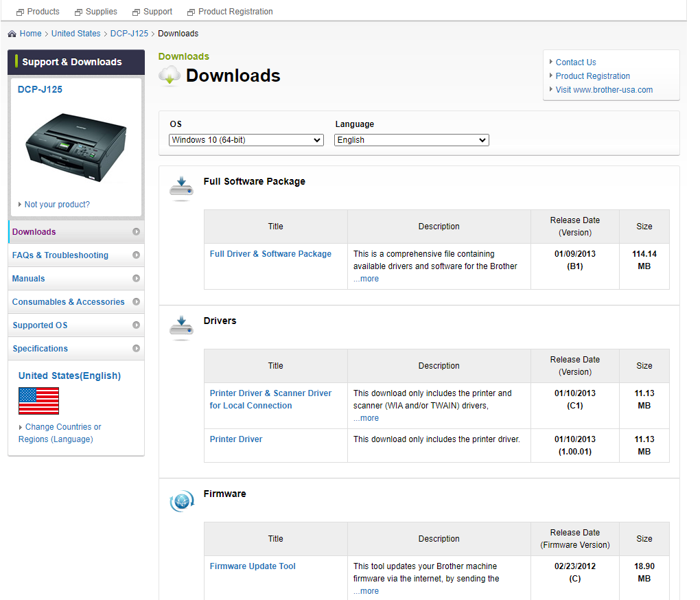Select Supported OS in the sidebar
The image size is (700, 600).
76,325
